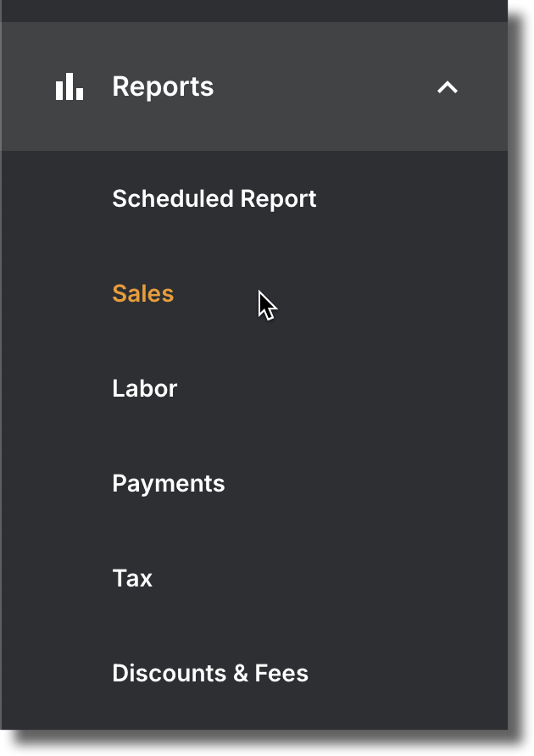View the orange Sales menu entry
The image size is (534, 756).
click(x=142, y=293)
